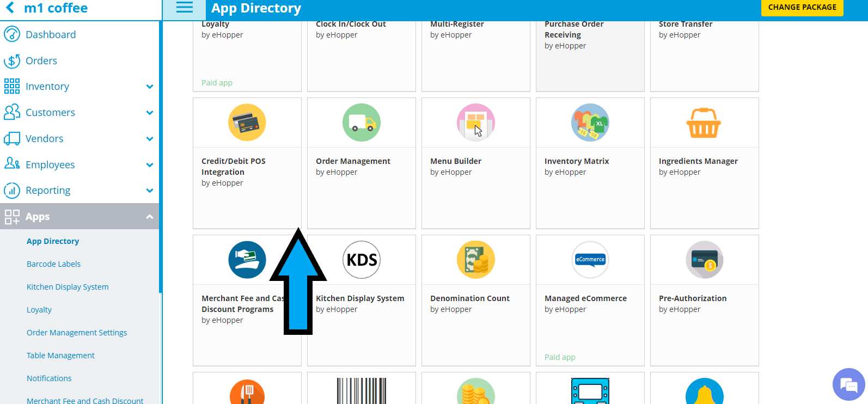
Task: Expand the Vendors menu chevron
Action: pyautogui.click(x=150, y=139)
